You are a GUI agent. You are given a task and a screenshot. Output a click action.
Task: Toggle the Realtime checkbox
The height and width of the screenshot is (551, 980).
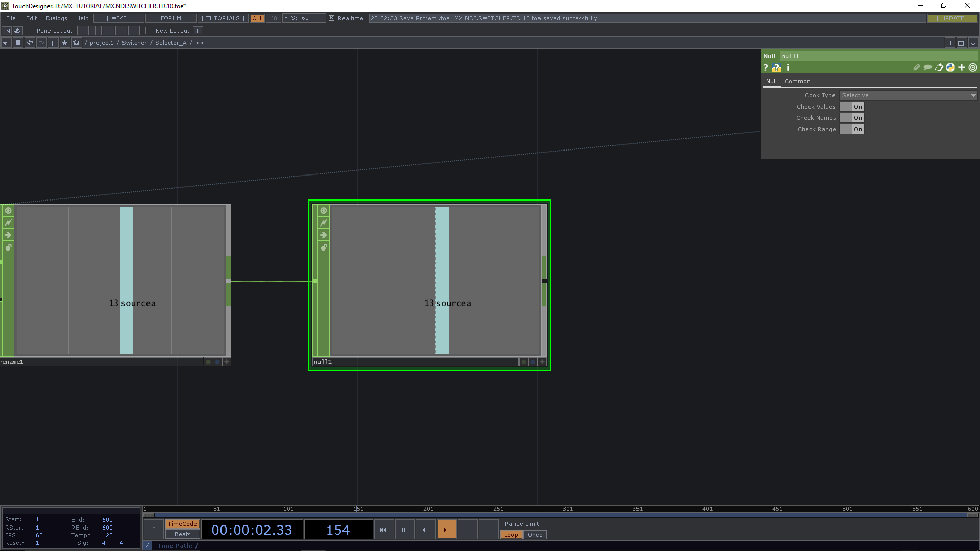pyautogui.click(x=332, y=18)
